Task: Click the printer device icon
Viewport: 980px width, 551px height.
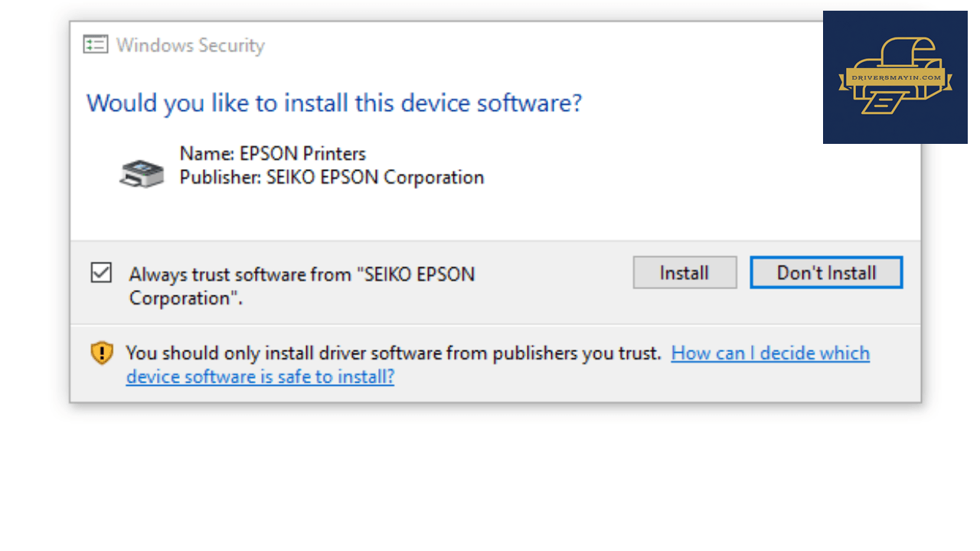Action: 142,173
